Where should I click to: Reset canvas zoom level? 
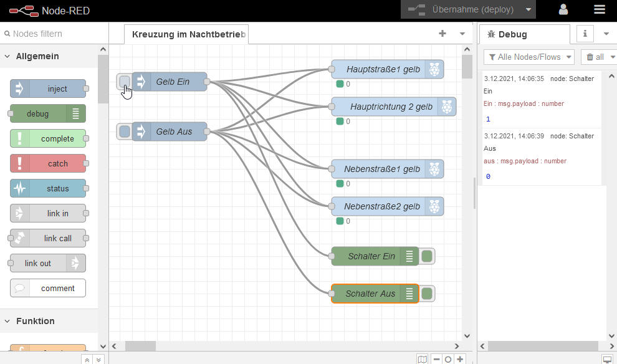pos(448,359)
